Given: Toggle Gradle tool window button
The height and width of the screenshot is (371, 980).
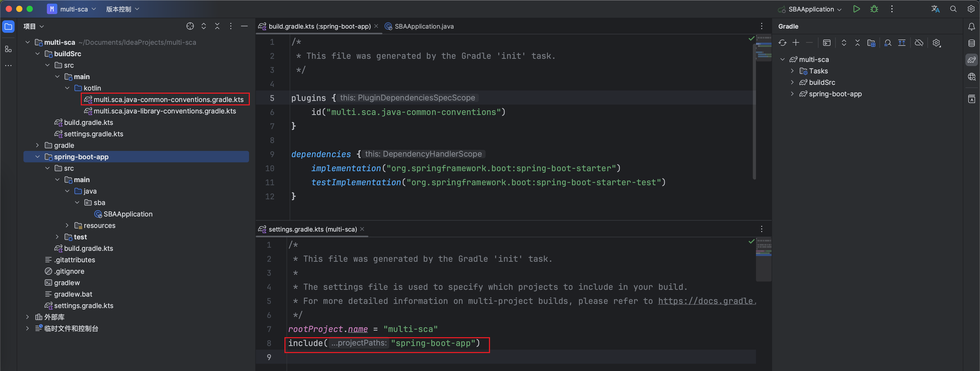Looking at the screenshot, I should tap(972, 60).
